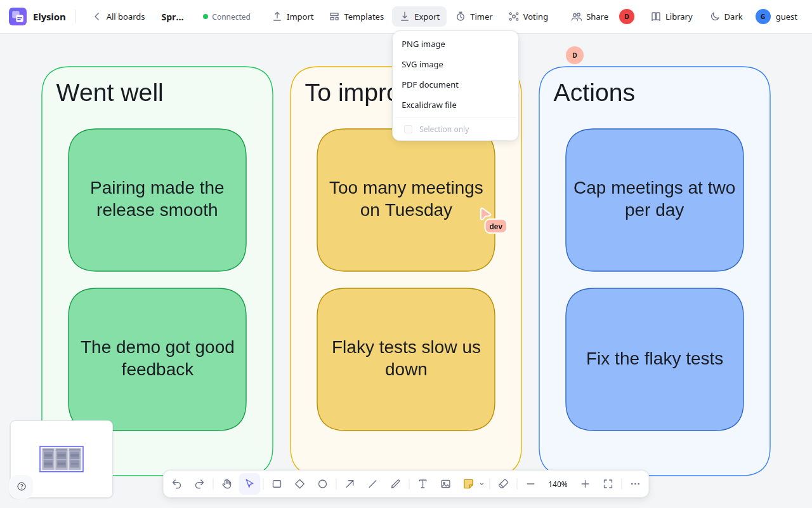The image size is (812, 508).
Task: Choose PDF document export option
Action: point(455,84)
